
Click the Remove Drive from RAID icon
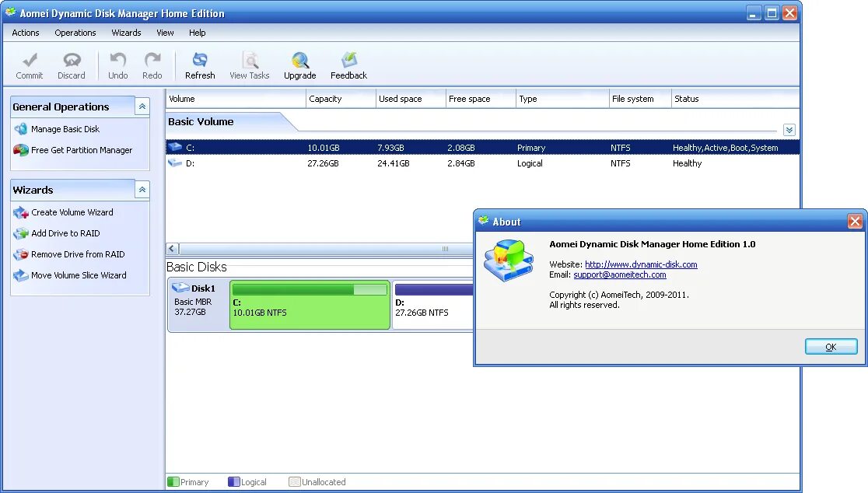click(21, 254)
